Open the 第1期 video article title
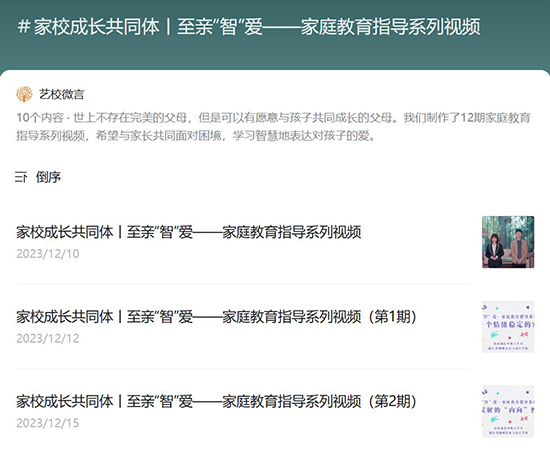This screenshot has height=450, width=550. (216, 317)
